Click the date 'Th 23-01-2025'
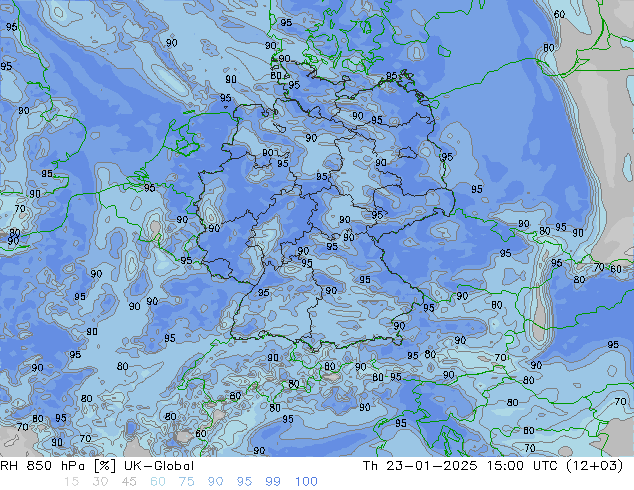This screenshot has height=490, width=634. click(x=420, y=466)
